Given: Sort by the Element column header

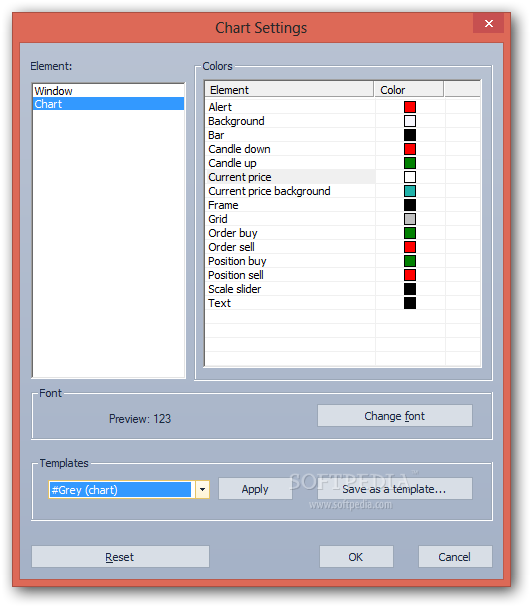Looking at the screenshot, I should click(289, 89).
